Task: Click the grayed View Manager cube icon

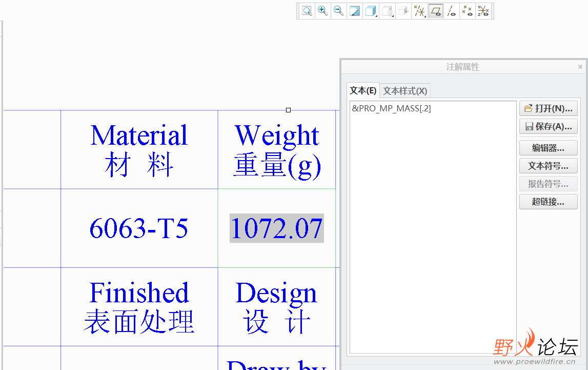Action: [x=403, y=11]
